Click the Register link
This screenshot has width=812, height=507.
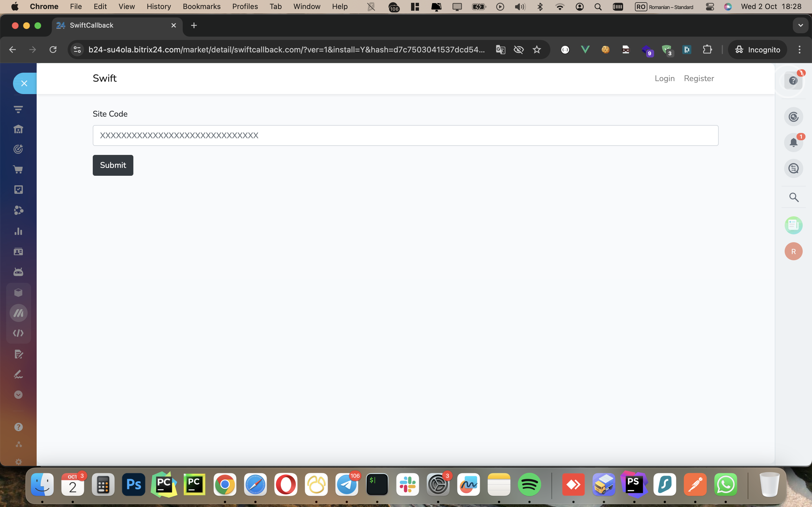point(699,79)
